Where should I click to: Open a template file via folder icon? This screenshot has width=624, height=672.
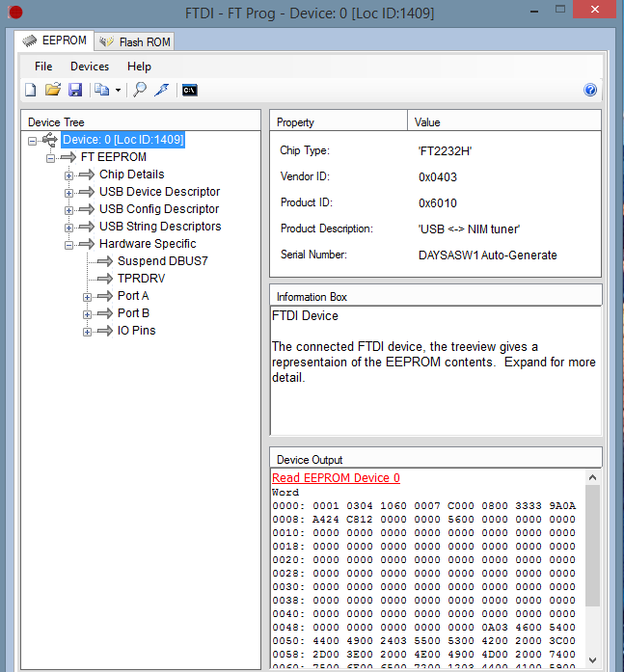coord(53,90)
